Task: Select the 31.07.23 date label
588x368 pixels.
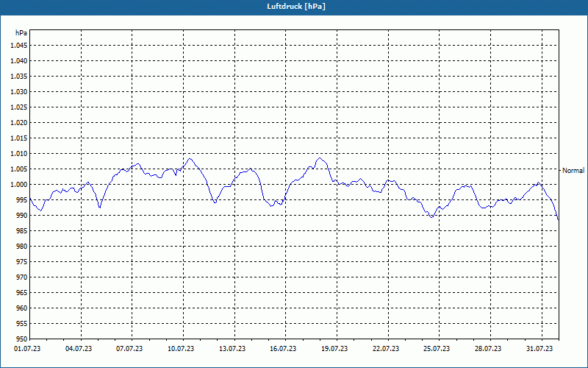Action: click(x=539, y=349)
